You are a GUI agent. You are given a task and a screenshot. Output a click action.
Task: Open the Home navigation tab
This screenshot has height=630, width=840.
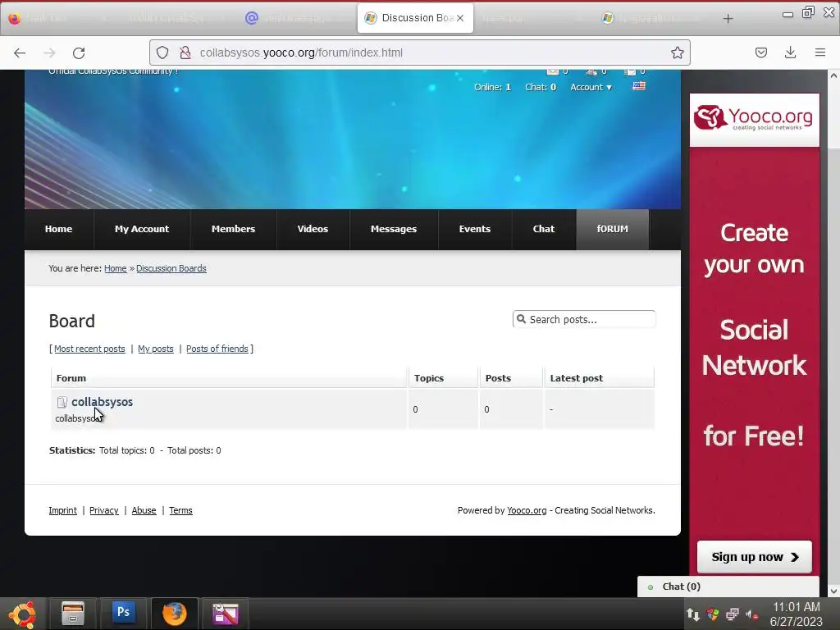58,229
